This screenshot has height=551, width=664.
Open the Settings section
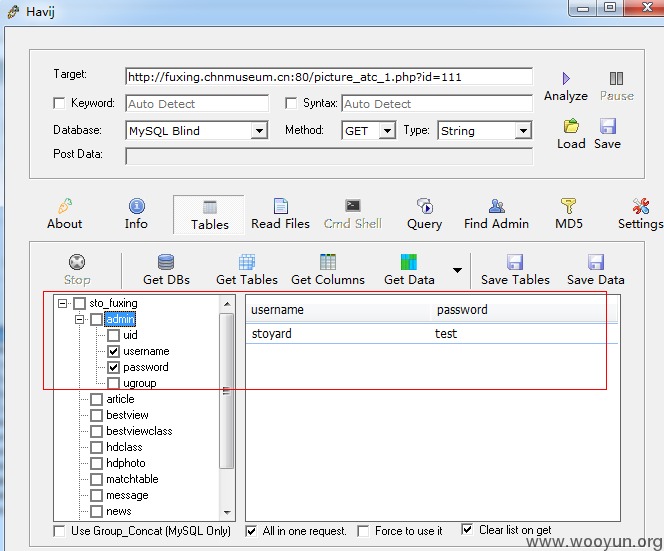tap(640, 214)
